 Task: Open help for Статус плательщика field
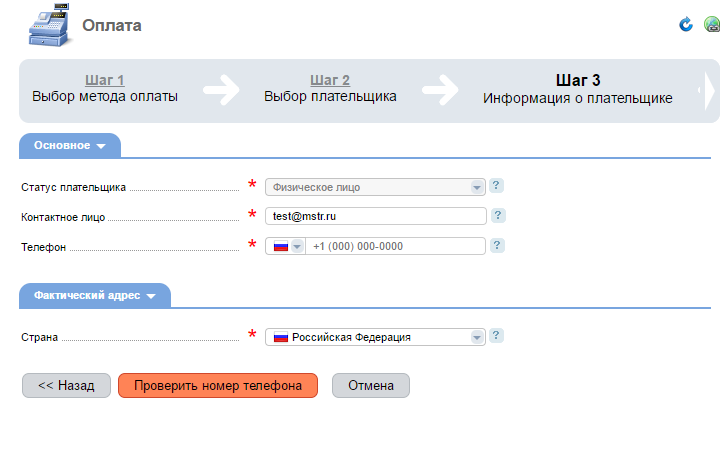click(x=496, y=186)
